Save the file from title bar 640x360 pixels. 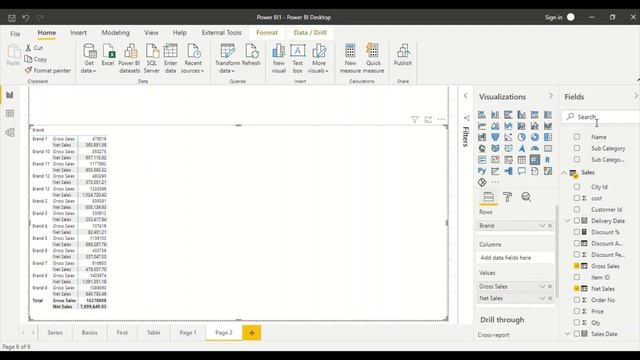coord(12,18)
